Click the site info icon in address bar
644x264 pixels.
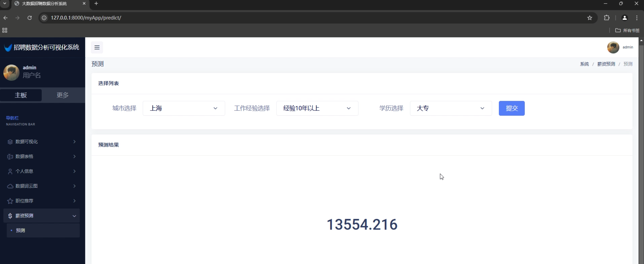(44, 18)
